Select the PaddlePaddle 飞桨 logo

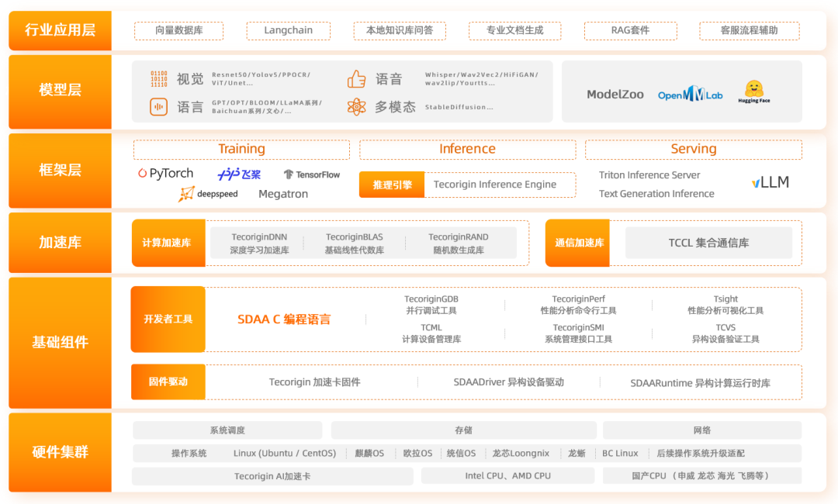pos(239,174)
